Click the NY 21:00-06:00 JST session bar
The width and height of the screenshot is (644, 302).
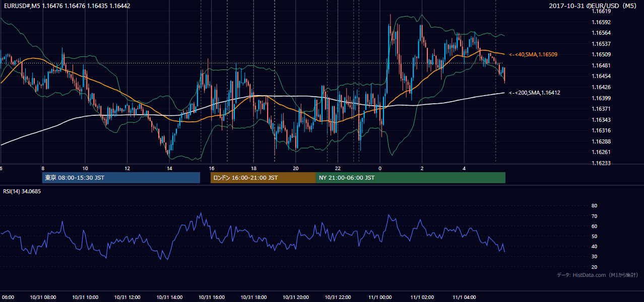pyautogui.click(x=411, y=178)
